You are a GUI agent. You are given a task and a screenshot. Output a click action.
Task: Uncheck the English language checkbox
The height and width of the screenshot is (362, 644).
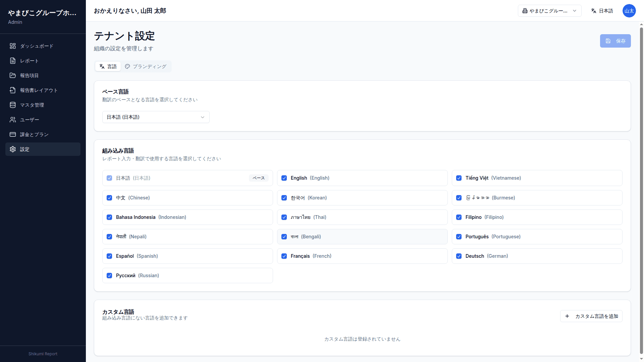coord(284,178)
